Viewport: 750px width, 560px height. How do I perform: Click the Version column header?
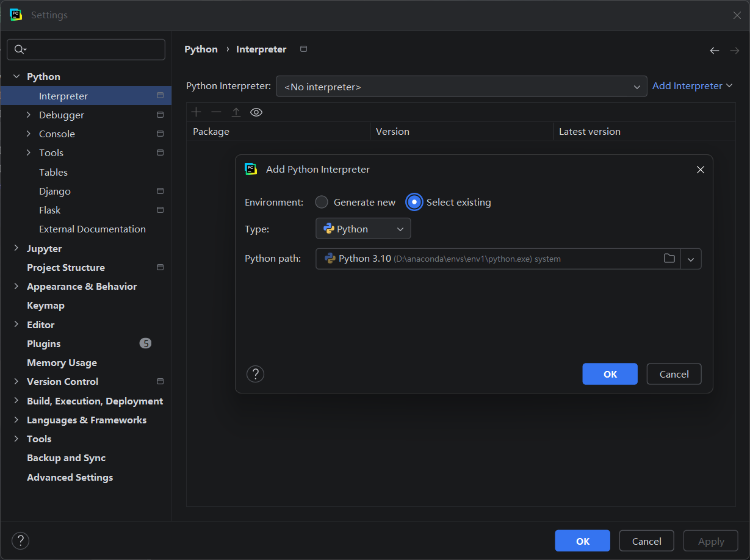point(461,131)
